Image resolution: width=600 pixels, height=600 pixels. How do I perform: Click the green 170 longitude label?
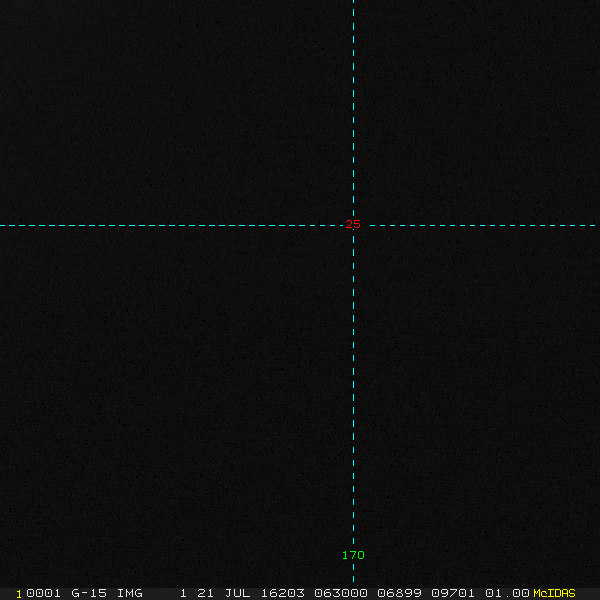353,555
